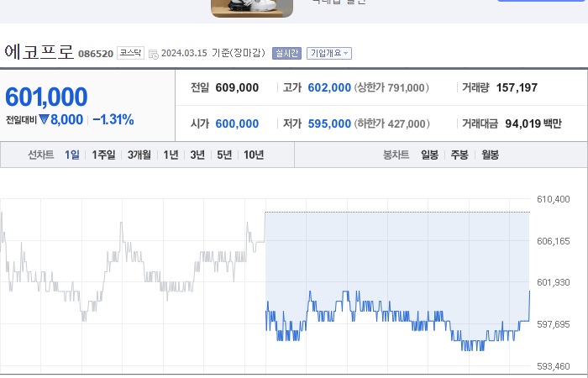The height and width of the screenshot is (378, 588).
Task: Click the 시가 value 600,000
Action: click(237, 123)
